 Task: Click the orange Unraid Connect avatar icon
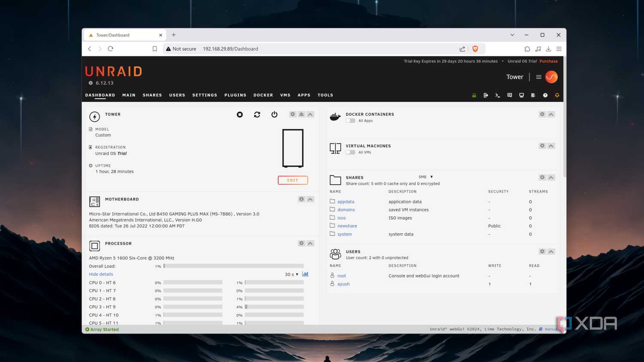tap(551, 77)
